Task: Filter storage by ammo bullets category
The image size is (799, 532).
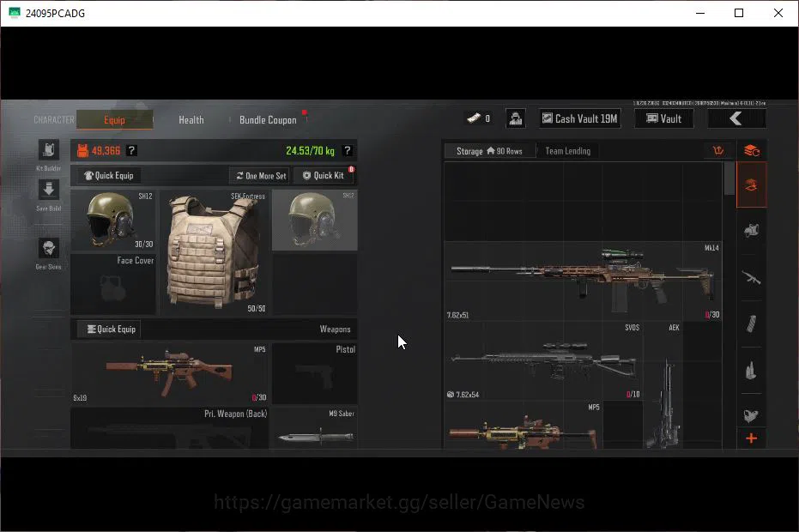Action: (x=752, y=371)
